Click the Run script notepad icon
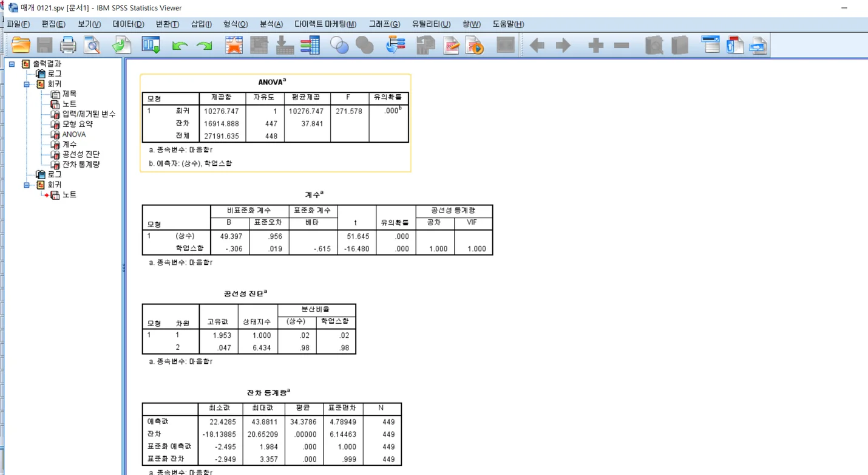This screenshot has width=868, height=475. point(451,45)
